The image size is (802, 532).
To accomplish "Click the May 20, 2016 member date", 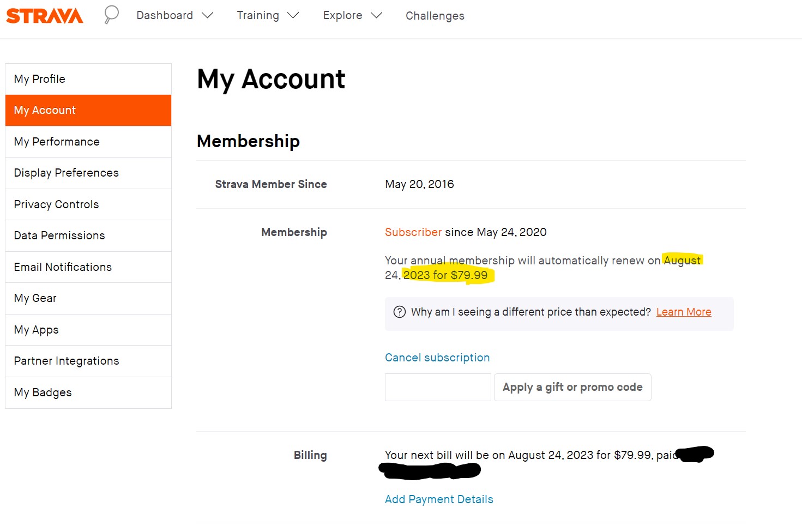I will 419,184.
